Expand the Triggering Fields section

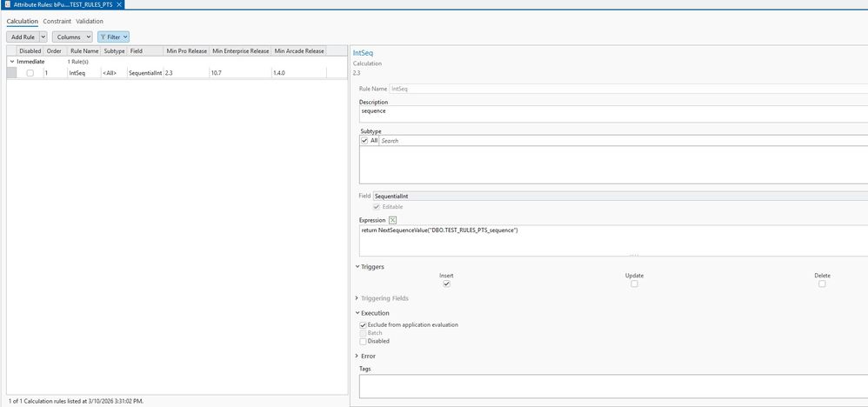(357, 298)
